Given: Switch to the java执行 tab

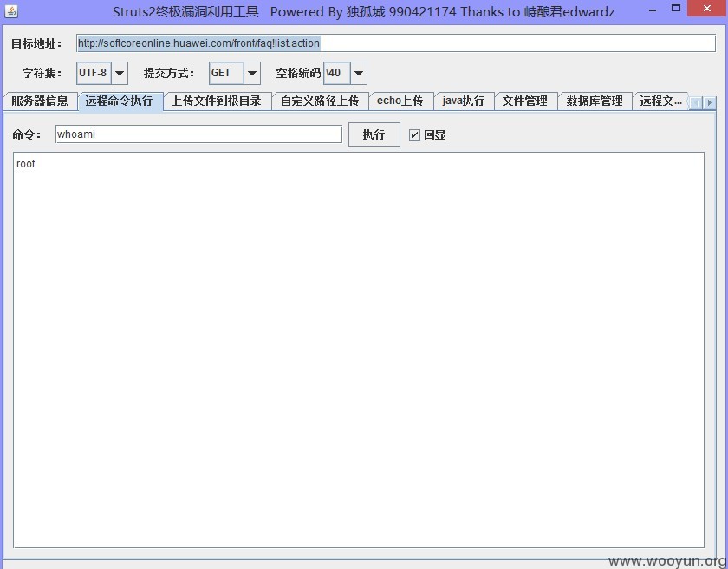Looking at the screenshot, I should tap(464, 101).
